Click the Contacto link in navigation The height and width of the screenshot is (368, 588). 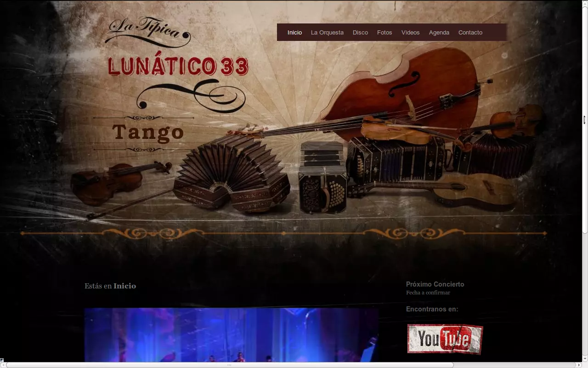tap(470, 33)
